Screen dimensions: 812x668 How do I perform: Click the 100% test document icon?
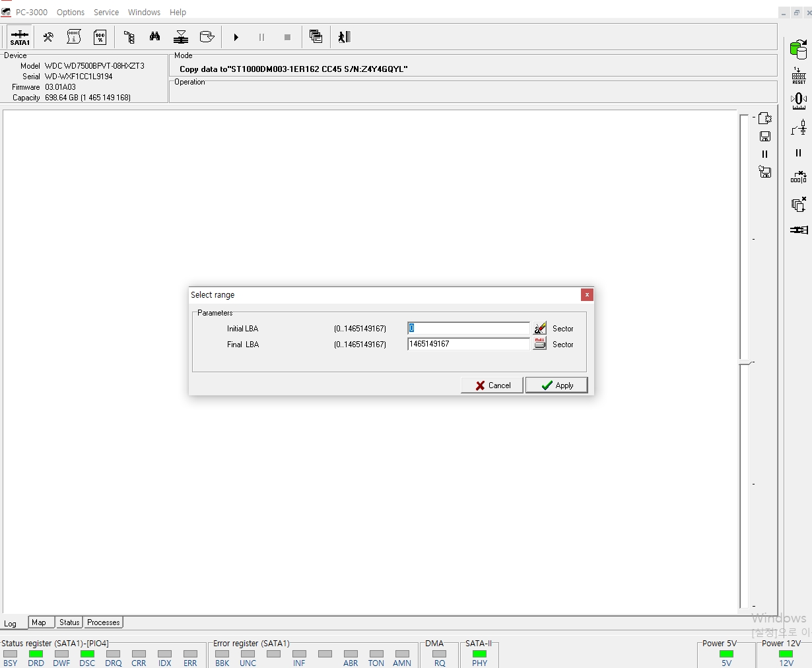click(x=100, y=37)
